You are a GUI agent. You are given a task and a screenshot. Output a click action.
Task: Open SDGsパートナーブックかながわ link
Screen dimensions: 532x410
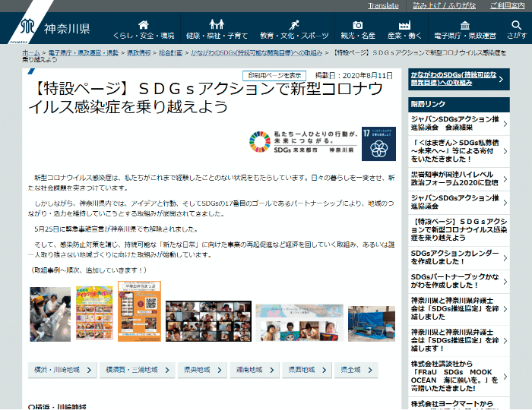click(459, 282)
